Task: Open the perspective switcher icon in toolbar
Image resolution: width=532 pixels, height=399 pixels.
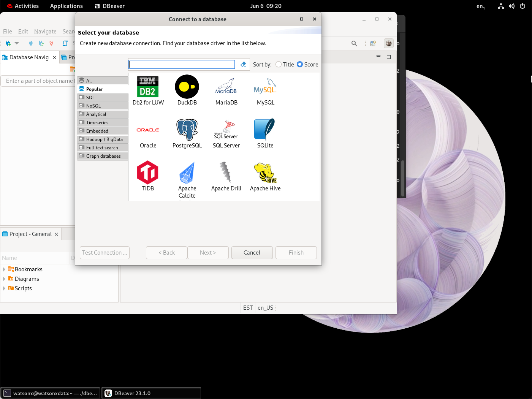Action: [x=373, y=43]
